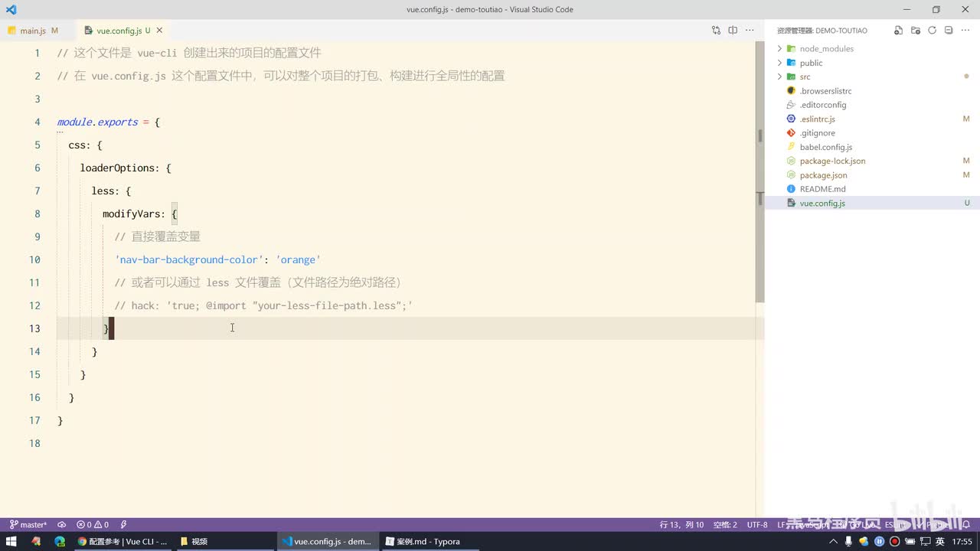Refresh the explorer file list
The height and width of the screenshot is (551, 980).
coord(932,31)
